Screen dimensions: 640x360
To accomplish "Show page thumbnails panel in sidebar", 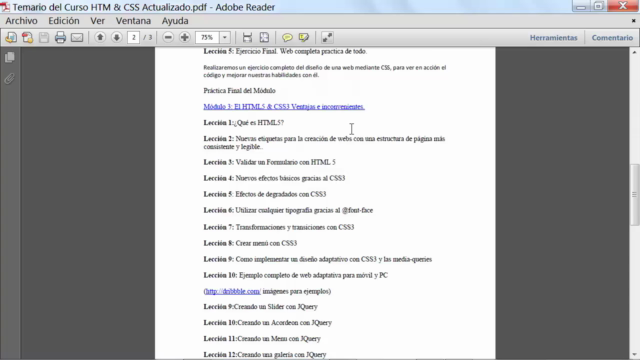I will [x=10, y=57].
